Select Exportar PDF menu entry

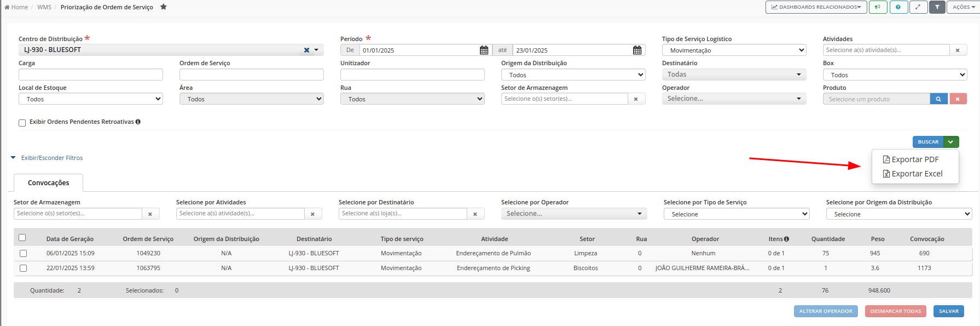911,159
